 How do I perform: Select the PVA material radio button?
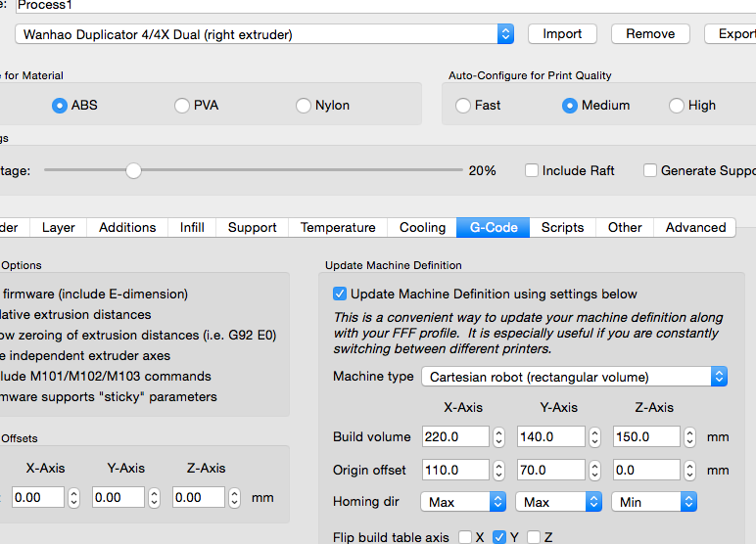182,106
